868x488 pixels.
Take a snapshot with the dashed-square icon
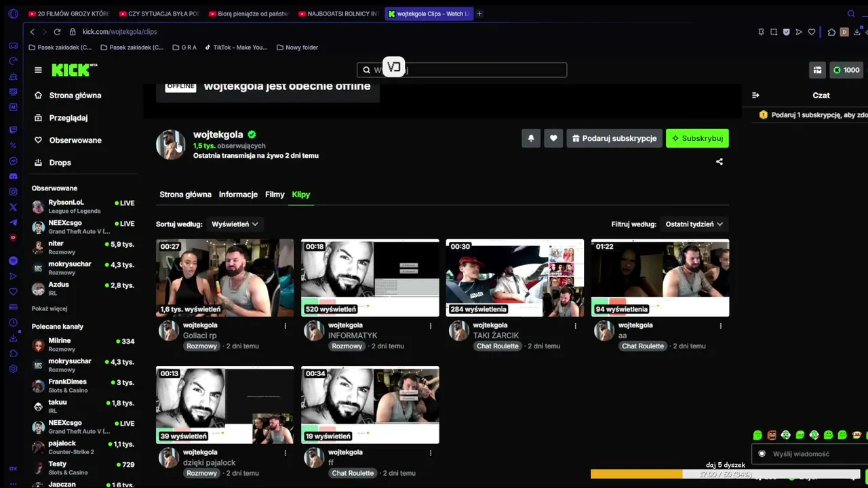pyautogui.click(x=774, y=32)
